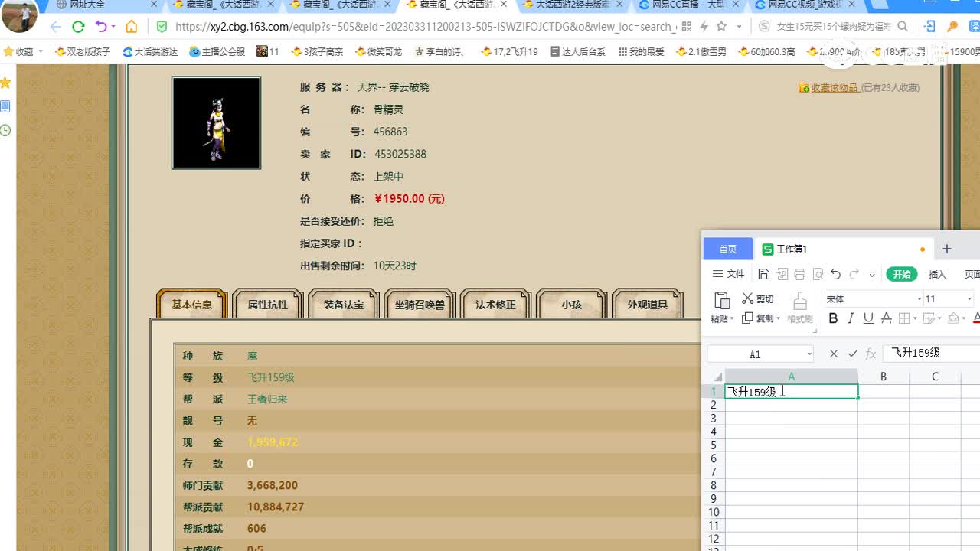Click the lightning speed-mode icon
Screen dimensions: 980x551
[x=704, y=27]
